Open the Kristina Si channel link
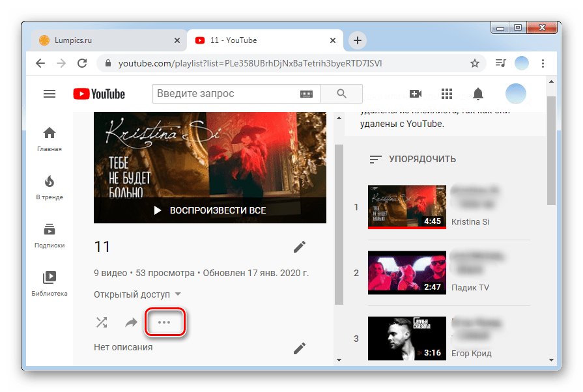583x392 pixels. [470, 222]
